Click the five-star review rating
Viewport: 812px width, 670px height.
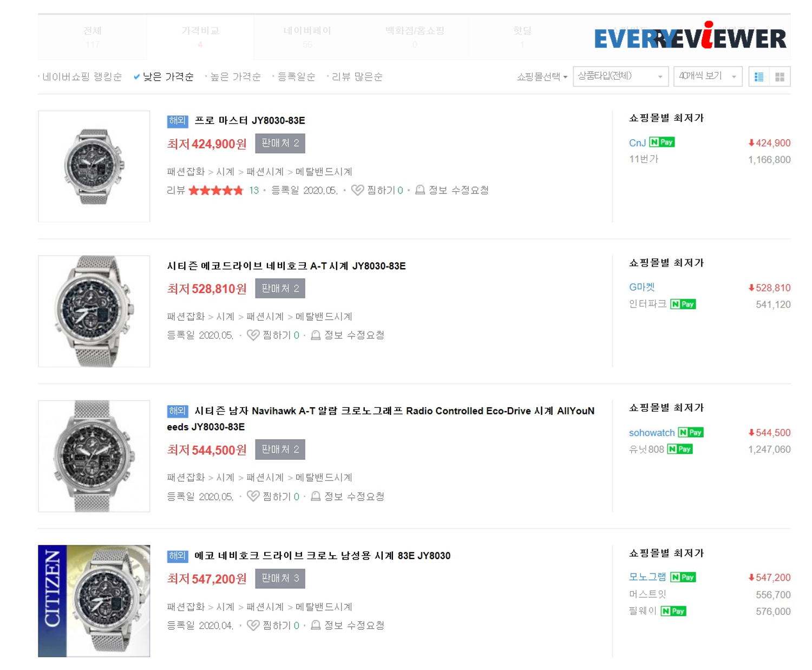216,190
